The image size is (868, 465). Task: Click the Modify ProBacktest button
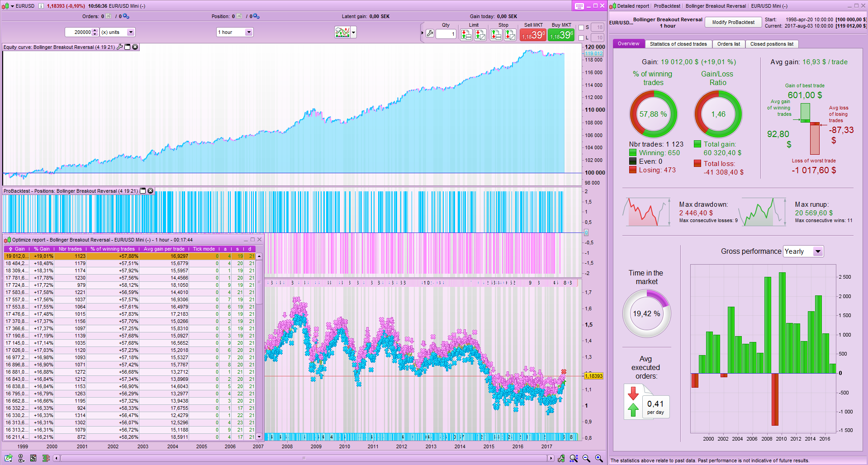(733, 22)
